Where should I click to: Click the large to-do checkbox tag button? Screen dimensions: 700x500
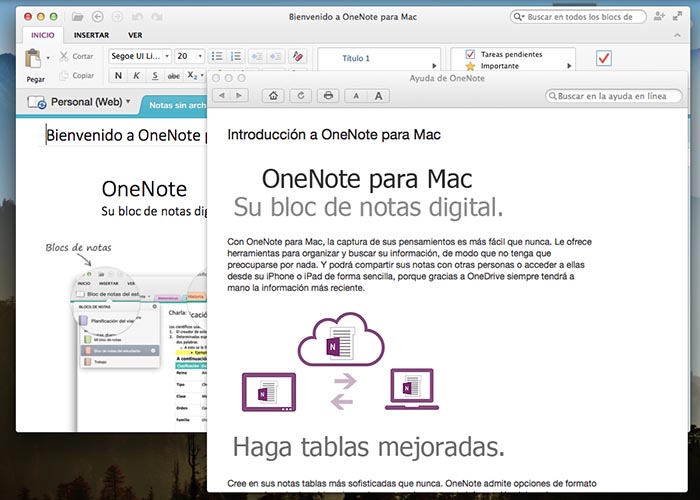[604, 58]
